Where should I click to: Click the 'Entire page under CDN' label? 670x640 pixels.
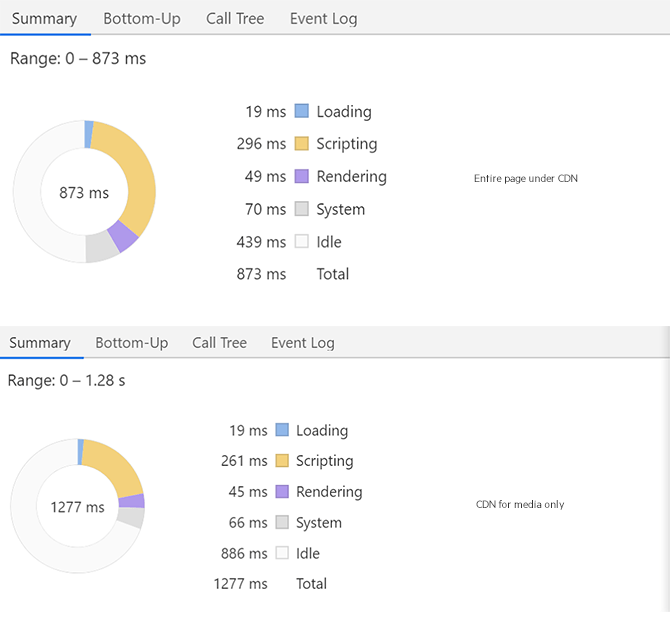click(x=525, y=179)
